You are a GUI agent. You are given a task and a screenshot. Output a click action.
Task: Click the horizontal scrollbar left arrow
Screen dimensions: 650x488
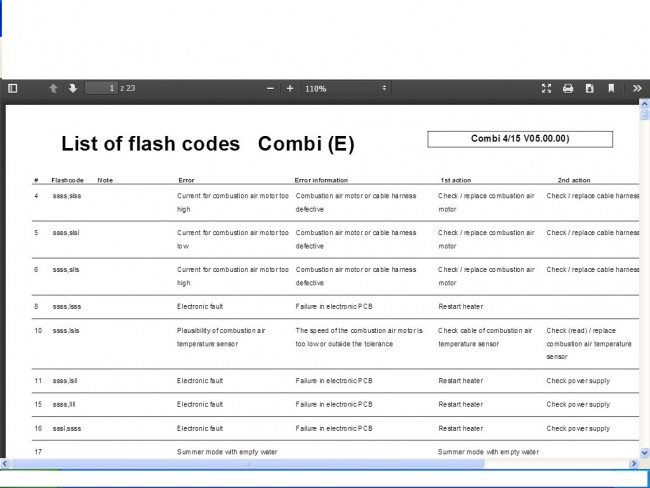(x=5, y=464)
